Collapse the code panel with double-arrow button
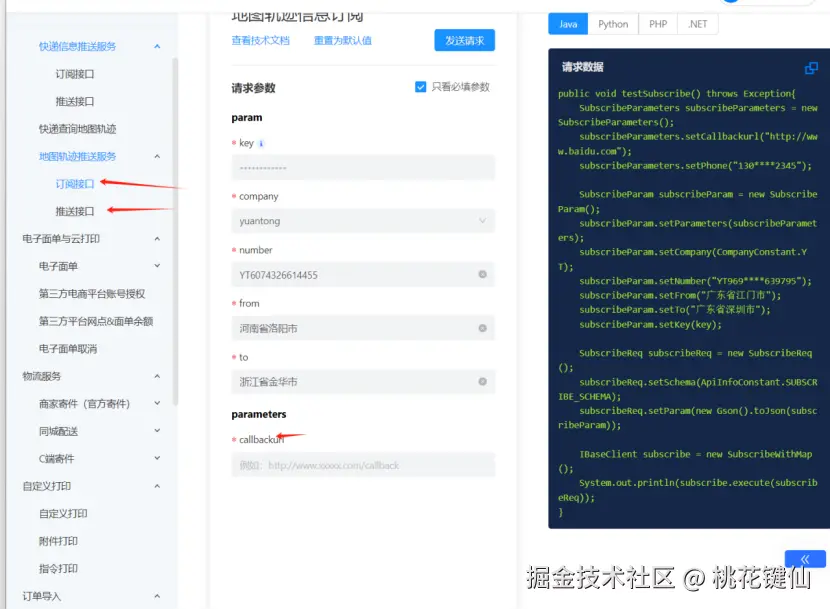Viewport: 830px width, 610px height. point(805,559)
